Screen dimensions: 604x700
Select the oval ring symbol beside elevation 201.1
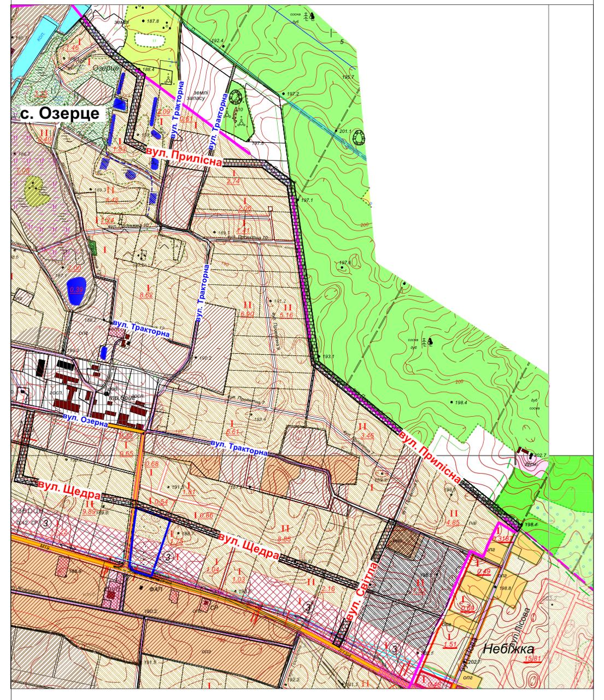click(359, 137)
